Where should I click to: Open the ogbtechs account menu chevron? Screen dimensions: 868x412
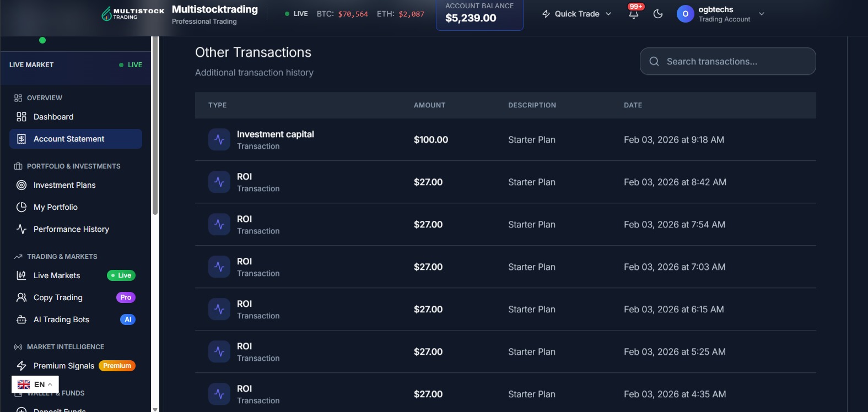[762, 14]
